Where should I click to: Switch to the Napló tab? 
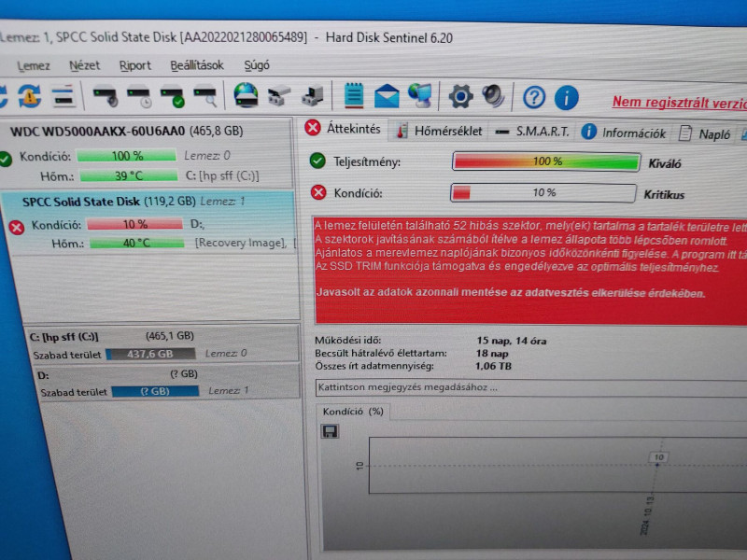pos(705,133)
